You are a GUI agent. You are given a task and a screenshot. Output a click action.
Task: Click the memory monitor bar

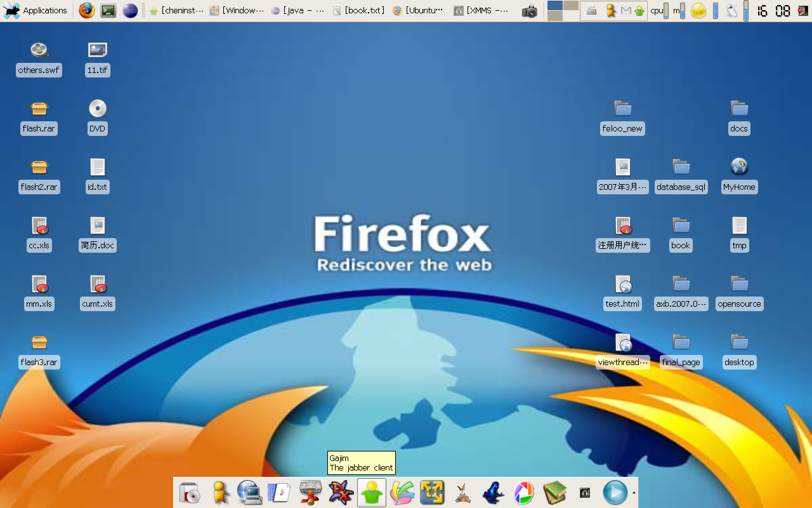coord(683,11)
